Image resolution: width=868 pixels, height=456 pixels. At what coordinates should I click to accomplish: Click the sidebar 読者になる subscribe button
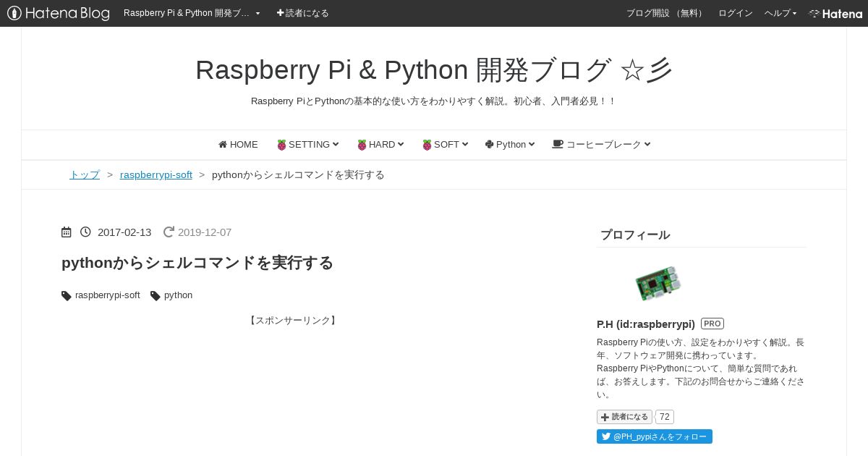[x=625, y=417]
